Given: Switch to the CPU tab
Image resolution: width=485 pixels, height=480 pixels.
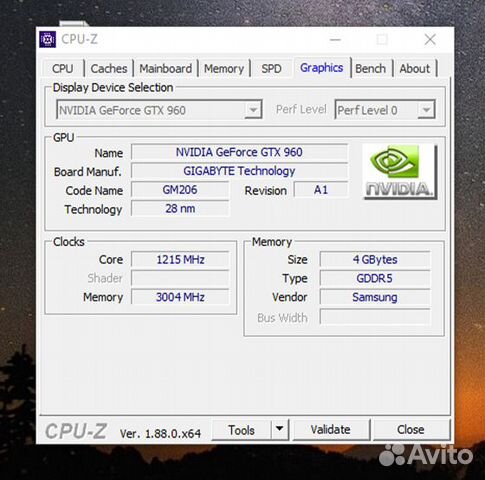Looking at the screenshot, I should pos(63,69).
